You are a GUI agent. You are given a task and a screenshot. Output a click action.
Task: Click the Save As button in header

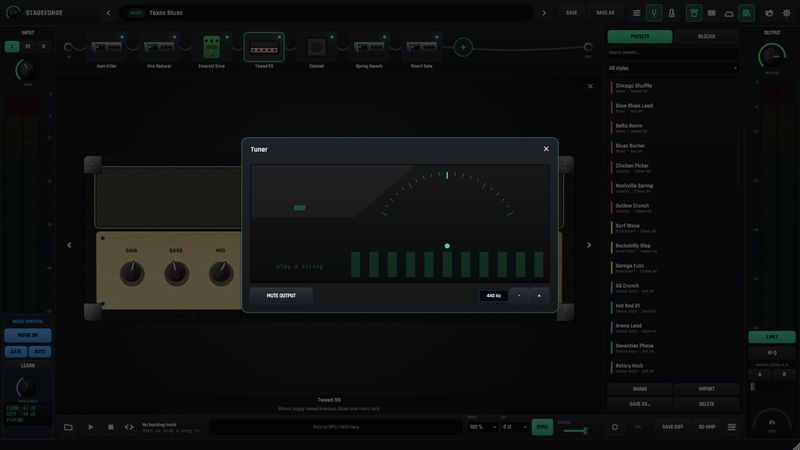(605, 13)
